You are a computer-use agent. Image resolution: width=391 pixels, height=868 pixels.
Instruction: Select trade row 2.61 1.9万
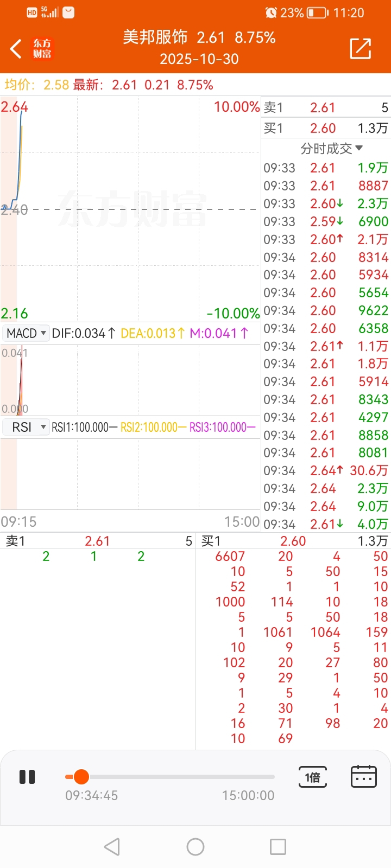coord(326,168)
